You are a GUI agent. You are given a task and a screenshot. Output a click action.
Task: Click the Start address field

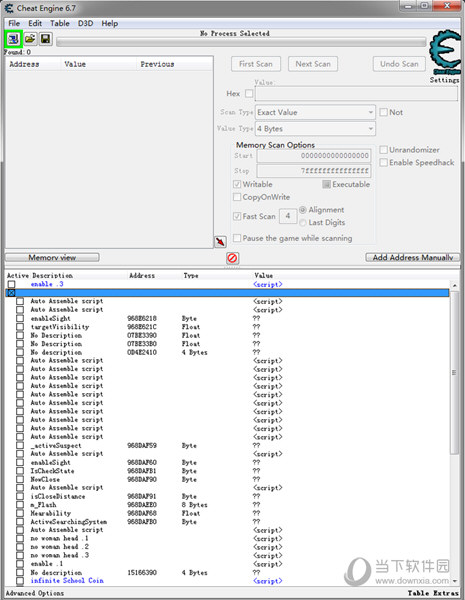[314, 156]
